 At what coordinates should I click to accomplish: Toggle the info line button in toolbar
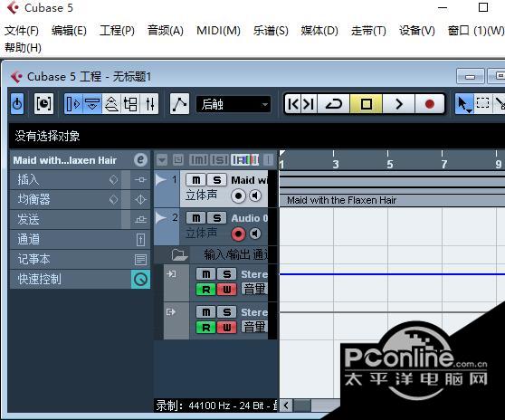(92, 104)
